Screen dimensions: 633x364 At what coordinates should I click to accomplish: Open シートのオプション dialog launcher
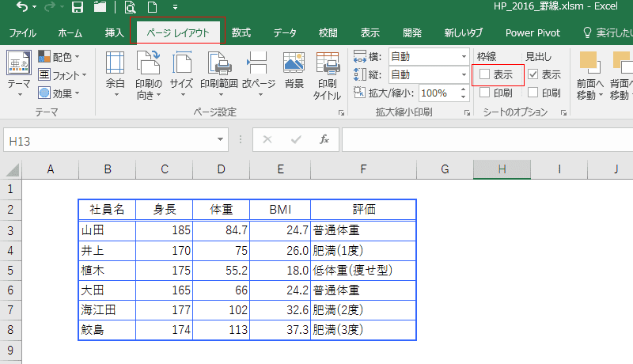pyautogui.click(x=563, y=113)
